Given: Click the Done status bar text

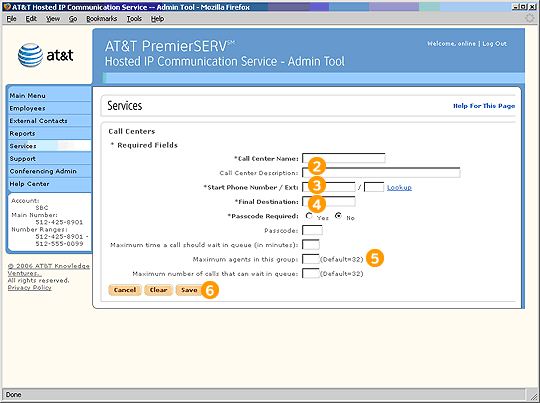Looking at the screenshot, I should pos(13,395).
